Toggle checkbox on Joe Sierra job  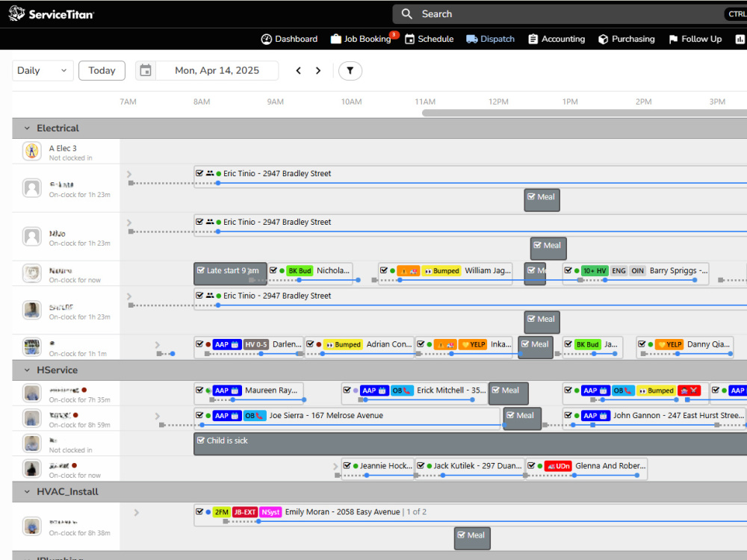tap(199, 415)
